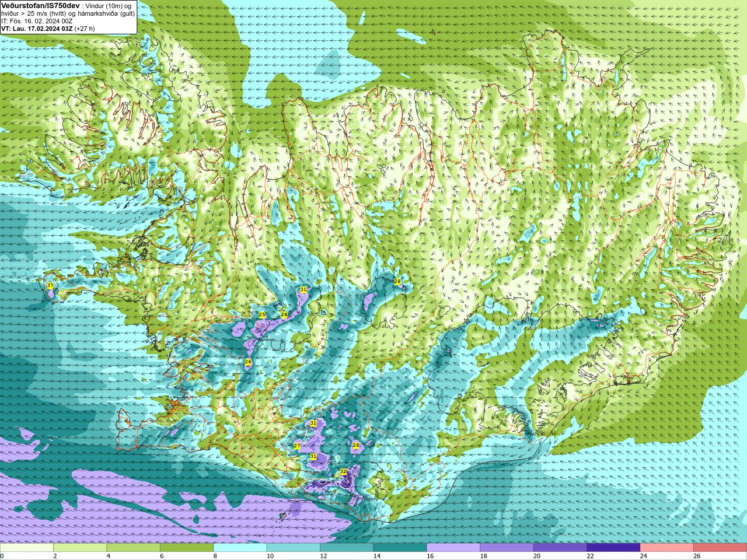747x560 pixels.
Task: Select the dark indigo 22–24 m/s legend swatch
Action: (613, 548)
